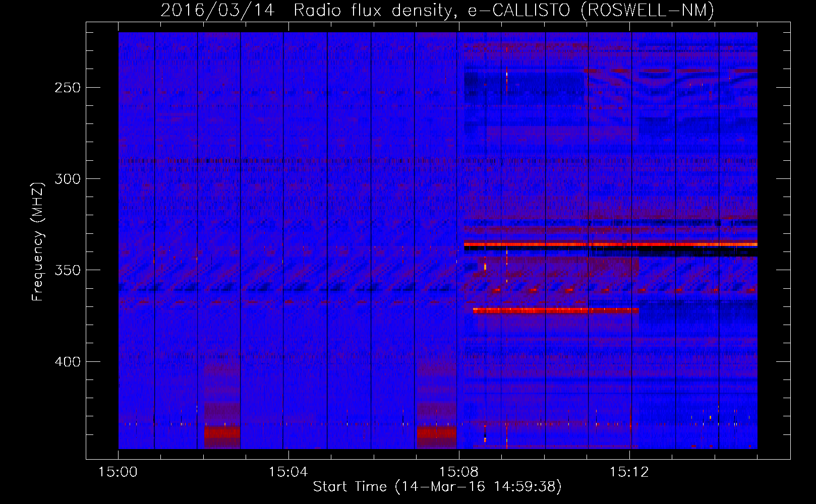Click the '15:04' time axis label
Screen dimensions: 816x504
(x=288, y=472)
